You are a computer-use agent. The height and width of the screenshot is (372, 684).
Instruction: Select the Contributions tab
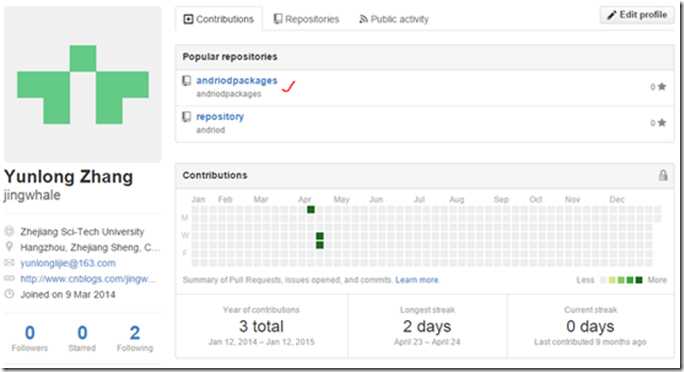(219, 19)
